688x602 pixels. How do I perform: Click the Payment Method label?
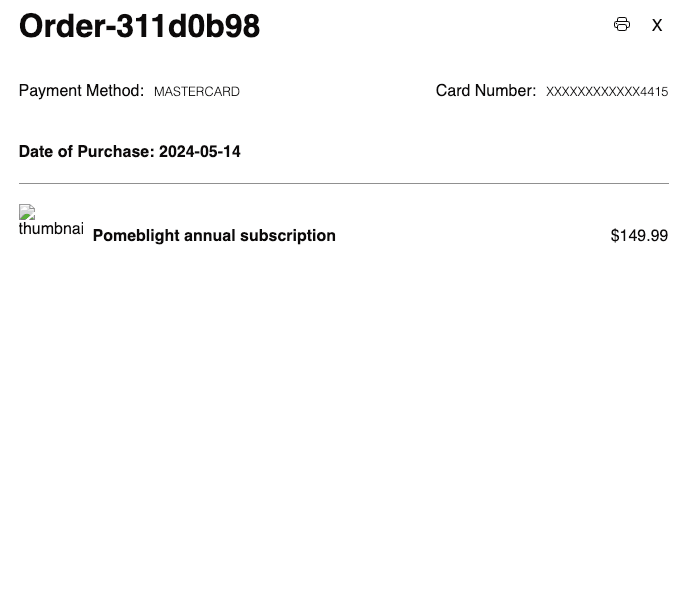coord(81,91)
